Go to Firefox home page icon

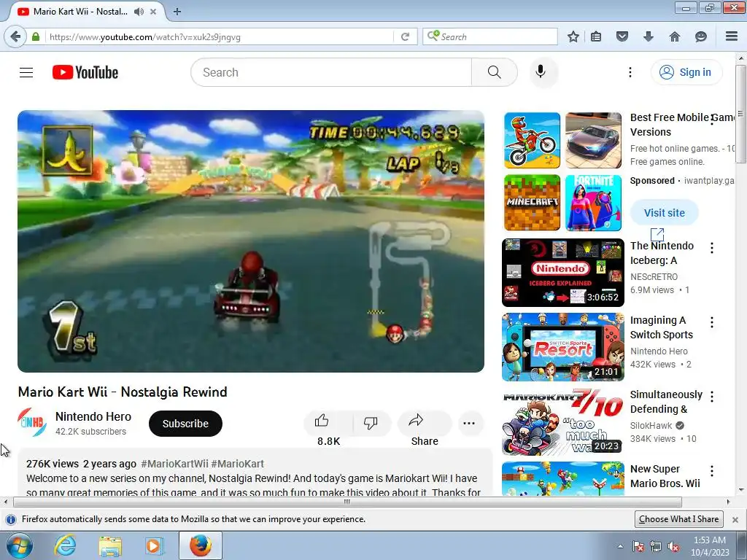(x=675, y=36)
